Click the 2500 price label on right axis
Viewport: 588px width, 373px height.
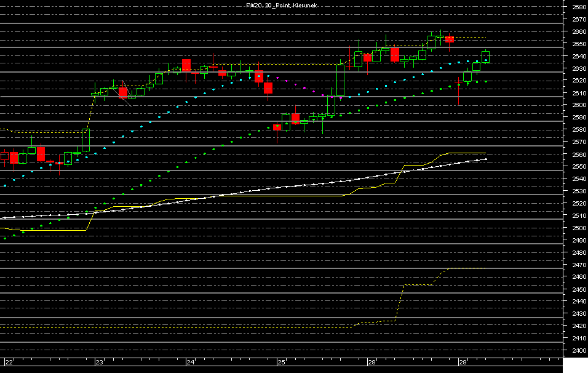point(579,228)
